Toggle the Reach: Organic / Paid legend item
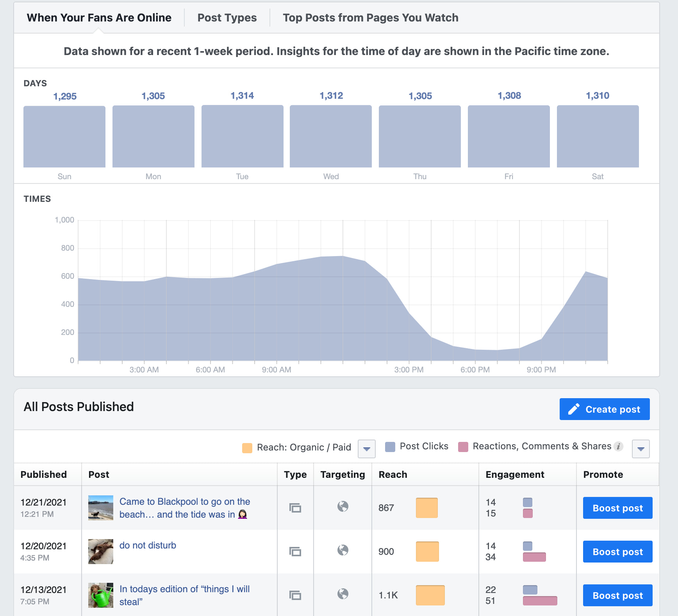 pyautogui.click(x=297, y=447)
